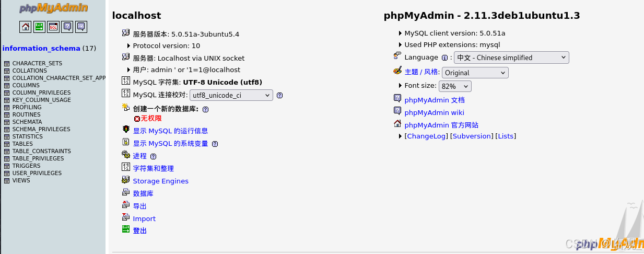
Task: Open the STATISTICS table
Action: click(x=28, y=136)
